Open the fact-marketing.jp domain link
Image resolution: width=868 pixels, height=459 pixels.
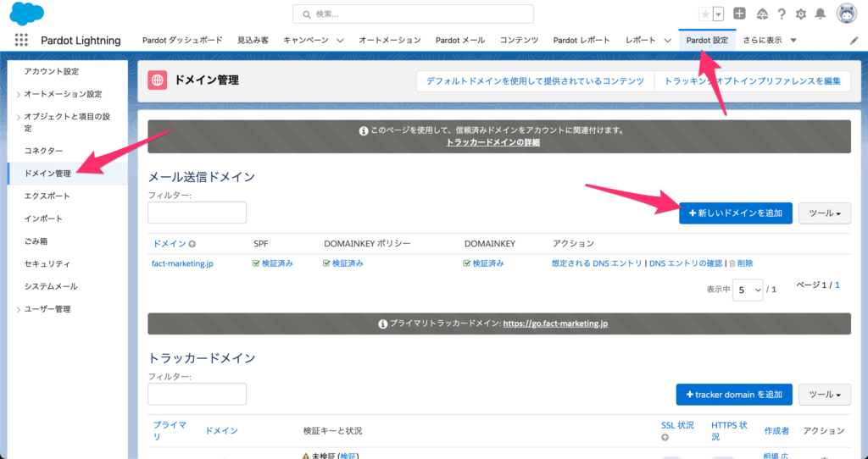pos(183,263)
